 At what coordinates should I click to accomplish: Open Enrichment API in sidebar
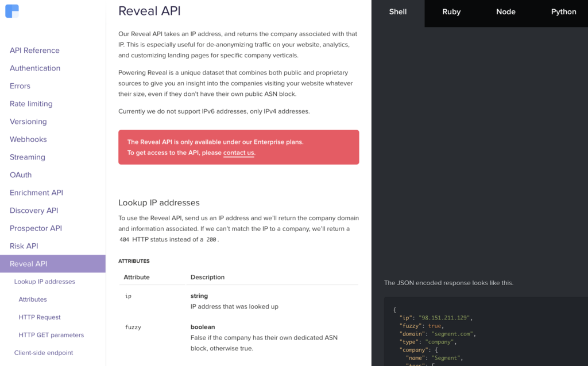tap(36, 193)
